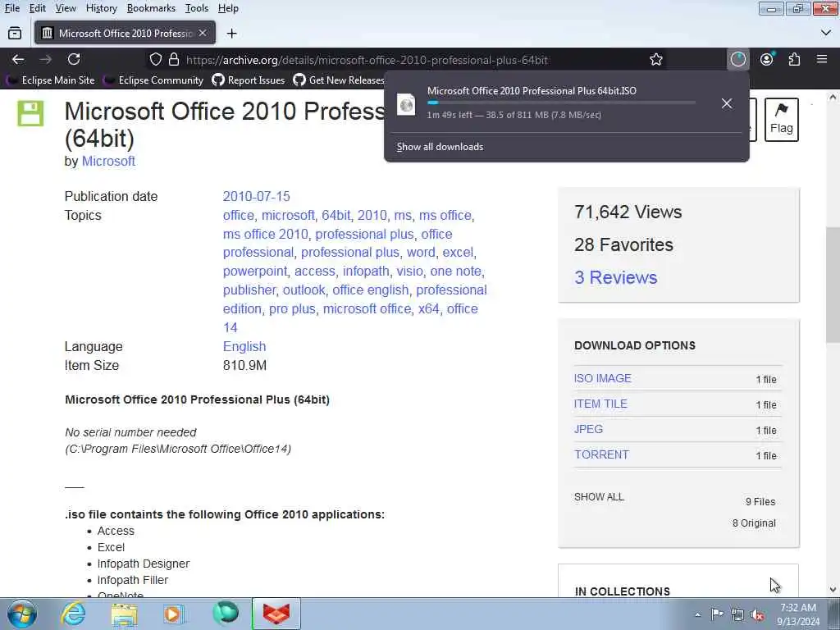Open Windows Explorer folder from the taskbar

[x=125, y=614]
